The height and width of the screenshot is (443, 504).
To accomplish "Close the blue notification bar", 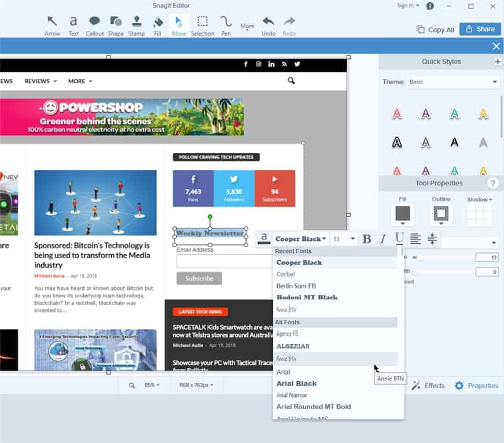I will click(x=496, y=46).
